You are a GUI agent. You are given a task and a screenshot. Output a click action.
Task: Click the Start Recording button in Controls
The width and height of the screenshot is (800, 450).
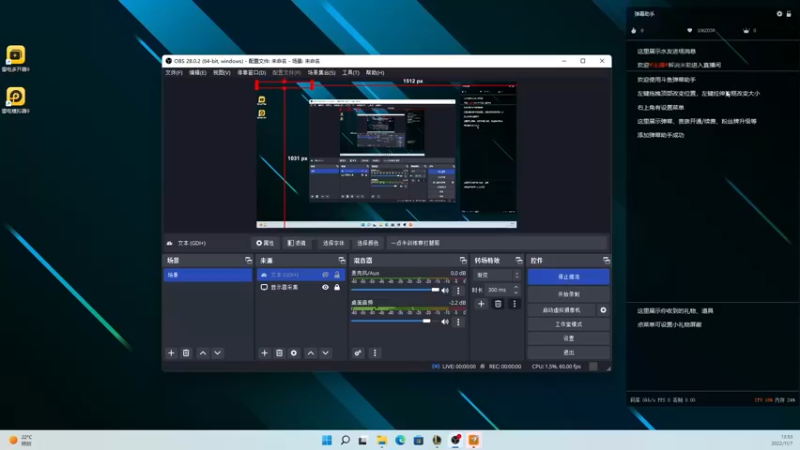[568, 294]
